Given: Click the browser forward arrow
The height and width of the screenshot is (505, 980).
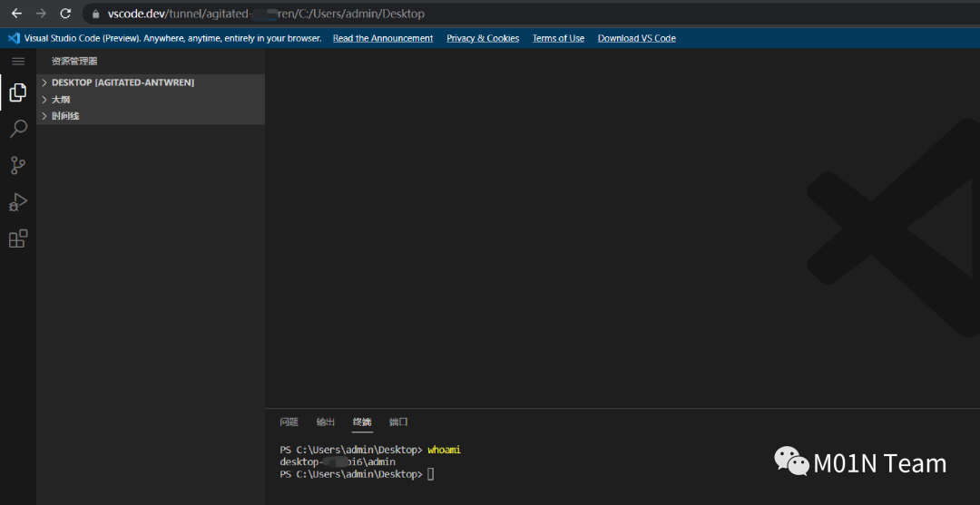Looking at the screenshot, I should [x=41, y=13].
